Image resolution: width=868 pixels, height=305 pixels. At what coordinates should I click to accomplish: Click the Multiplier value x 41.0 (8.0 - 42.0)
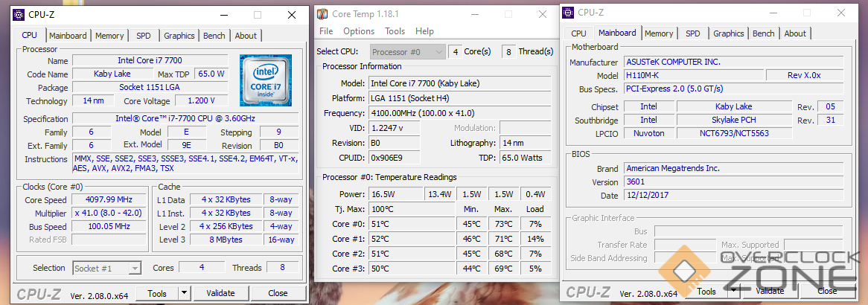pos(109,213)
